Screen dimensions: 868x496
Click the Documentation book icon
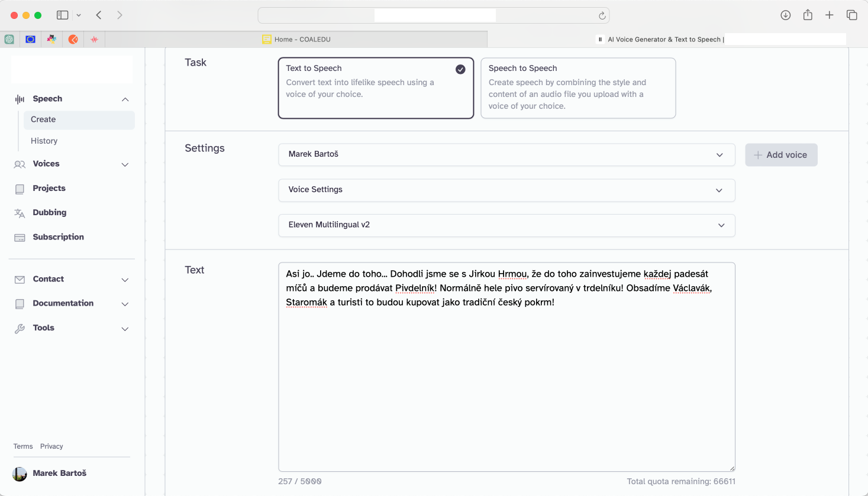click(x=20, y=304)
